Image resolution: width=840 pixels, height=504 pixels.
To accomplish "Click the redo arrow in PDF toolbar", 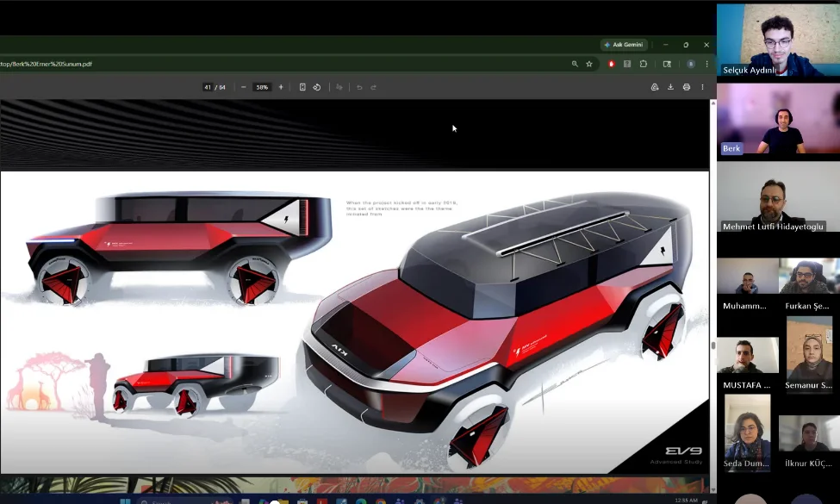I will pos(374,87).
